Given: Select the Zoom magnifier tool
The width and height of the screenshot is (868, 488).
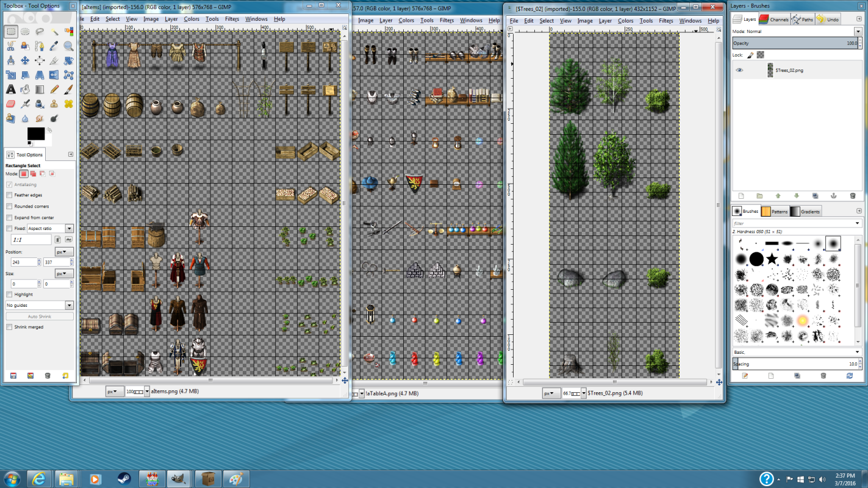Looking at the screenshot, I should click(69, 46).
